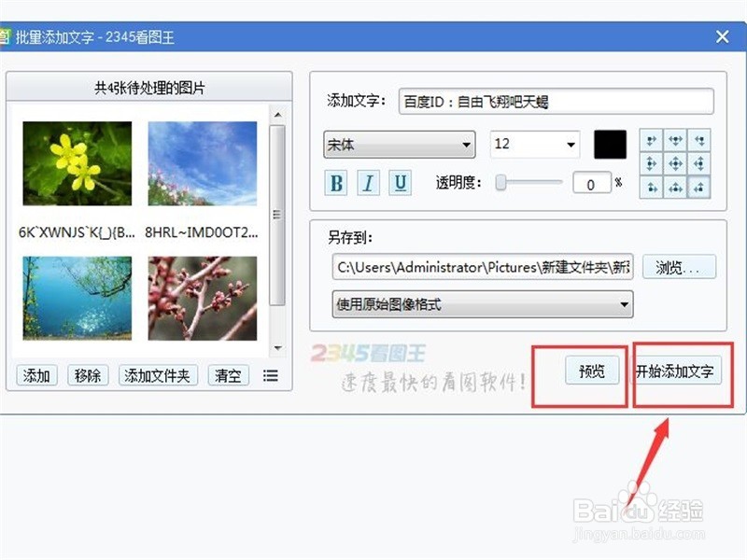This screenshot has height=560, width=747.
Task: Click the 透明度 transparency slider handle
Action: [x=500, y=182]
